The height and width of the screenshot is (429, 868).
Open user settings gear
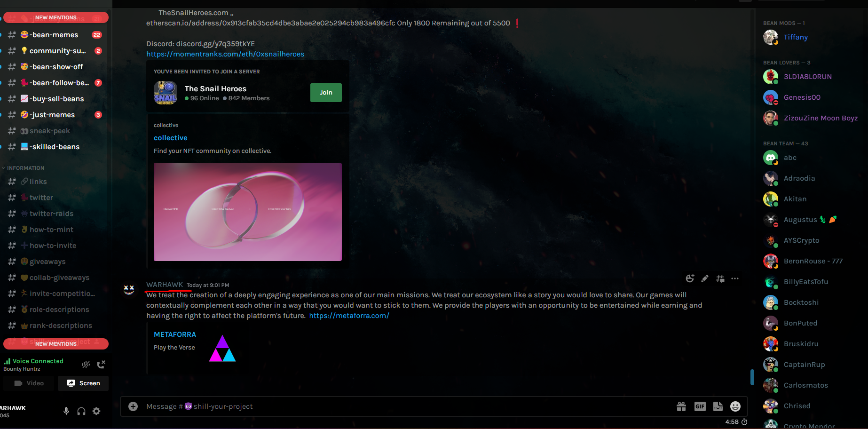click(x=96, y=411)
